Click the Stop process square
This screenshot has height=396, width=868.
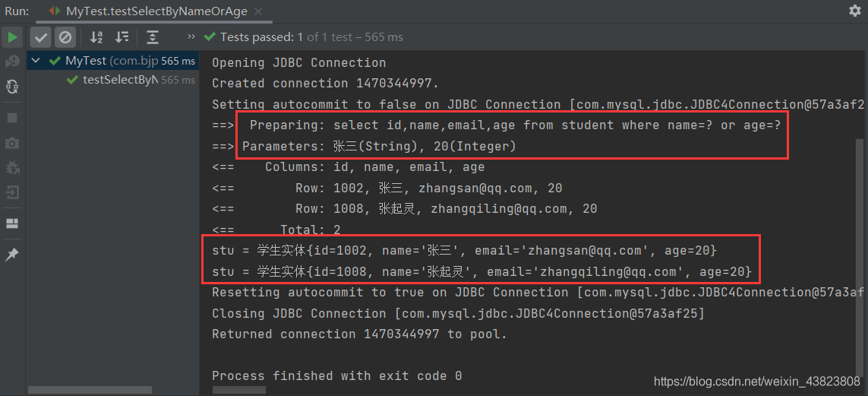tap(12, 118)
